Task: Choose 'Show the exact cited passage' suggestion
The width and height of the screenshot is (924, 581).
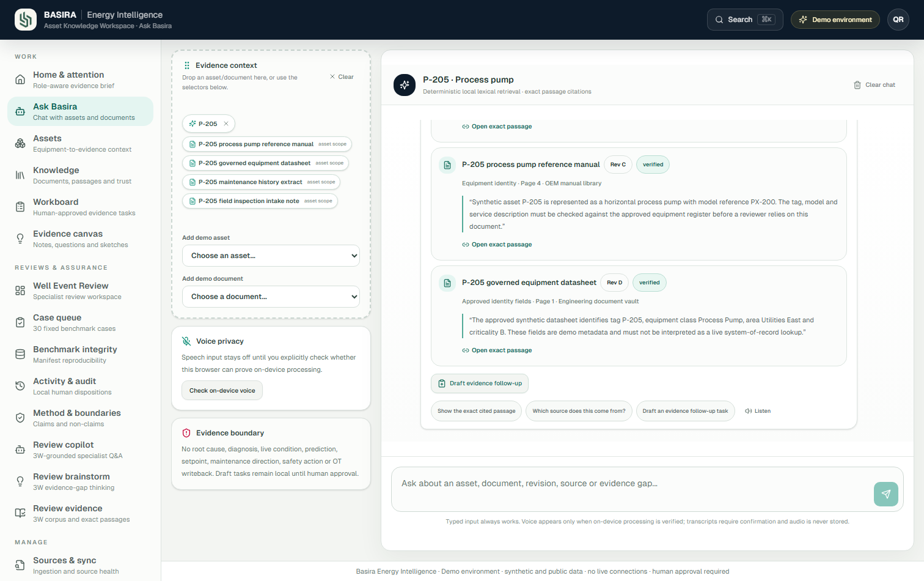Action: click(477, 411)
